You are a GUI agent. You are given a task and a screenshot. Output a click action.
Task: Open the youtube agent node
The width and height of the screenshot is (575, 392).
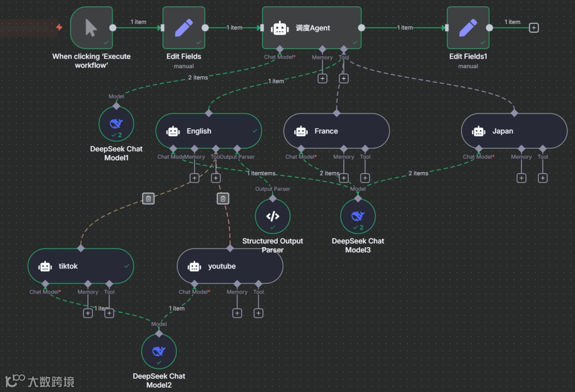[230, 266]
